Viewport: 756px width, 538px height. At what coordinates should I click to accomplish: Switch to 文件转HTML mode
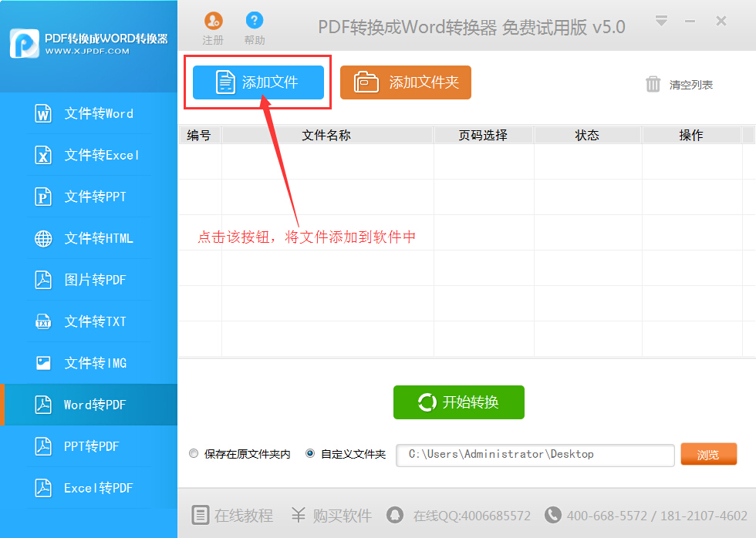[89, 238]
